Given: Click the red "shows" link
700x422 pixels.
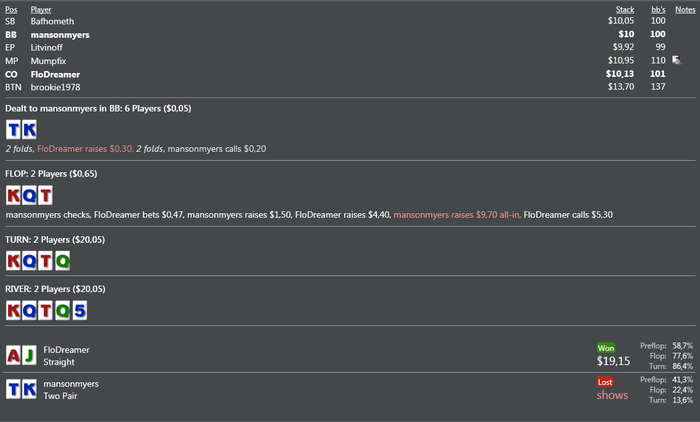Looking at the screenshot, I should coord(612,395).
